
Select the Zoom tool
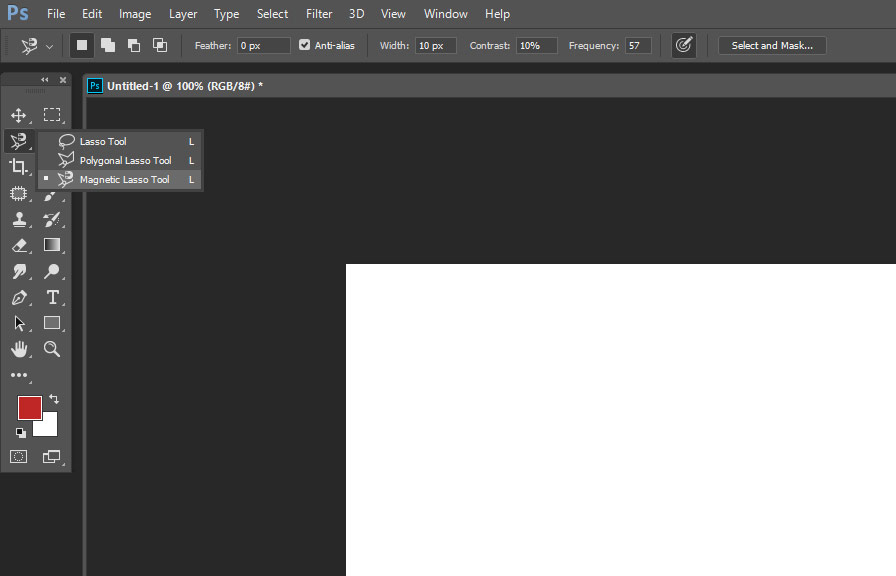pyautogui.click(x=53, y=349)
